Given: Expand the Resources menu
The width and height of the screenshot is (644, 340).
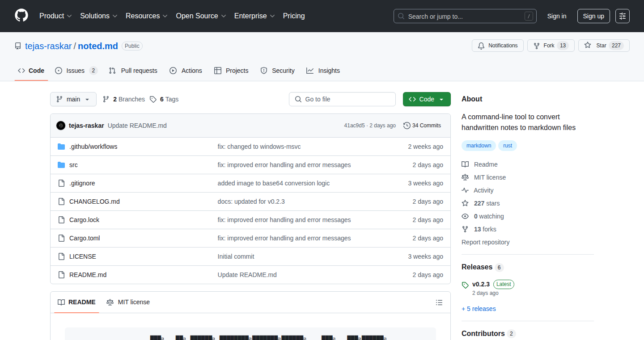Looking at the screenshot, I should point(147,16).
